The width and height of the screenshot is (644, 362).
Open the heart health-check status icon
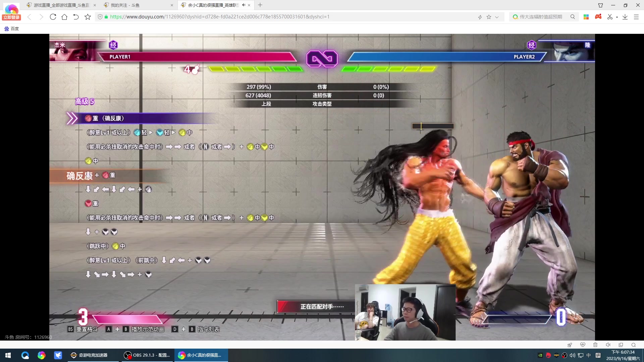click(583, 345)
